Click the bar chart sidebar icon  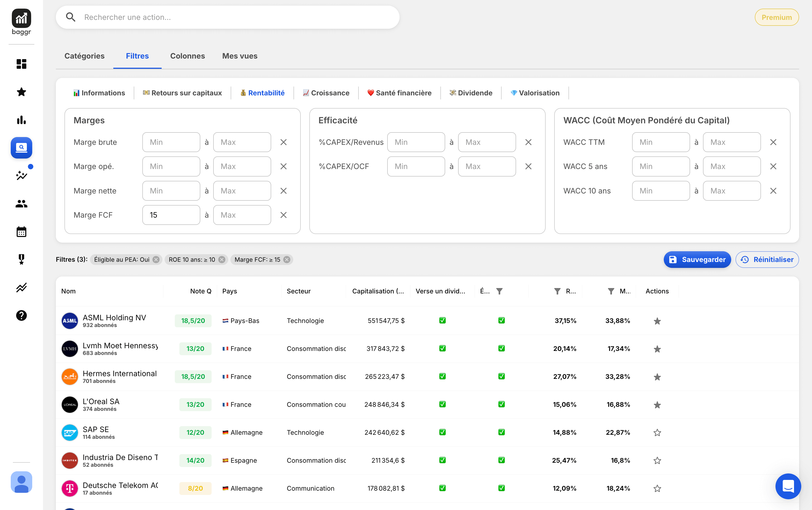point(21,120)
